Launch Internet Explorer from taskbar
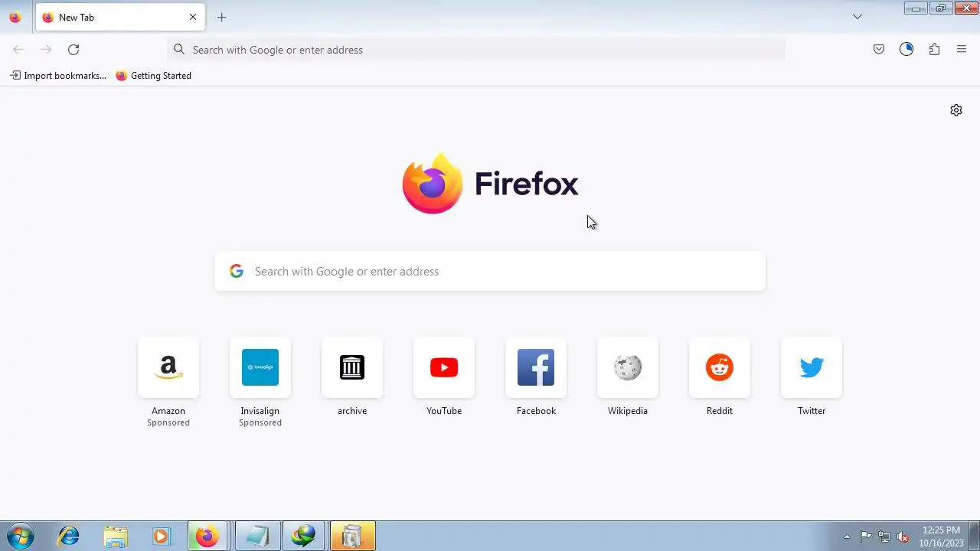This screenshot has width=980, height=551. (x=69, y=536)
